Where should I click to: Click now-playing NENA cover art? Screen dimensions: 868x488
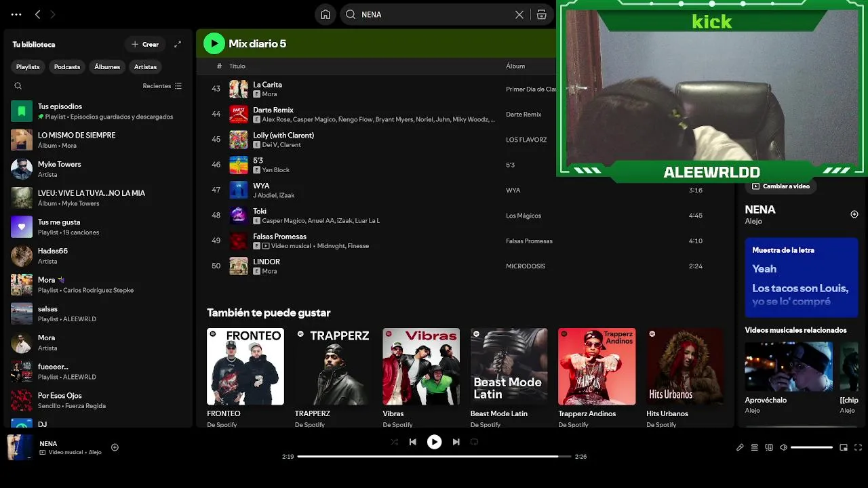click(x=20, y=447)
